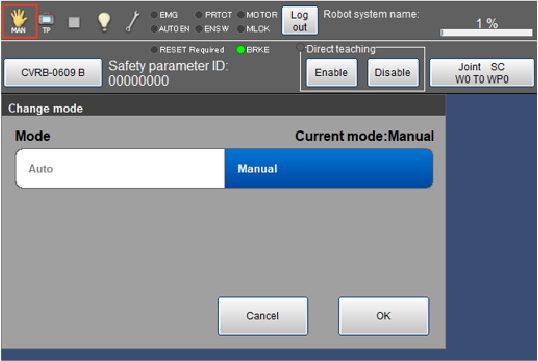
Task: Click the MAN hand mode icon
Action: [19, 22]
